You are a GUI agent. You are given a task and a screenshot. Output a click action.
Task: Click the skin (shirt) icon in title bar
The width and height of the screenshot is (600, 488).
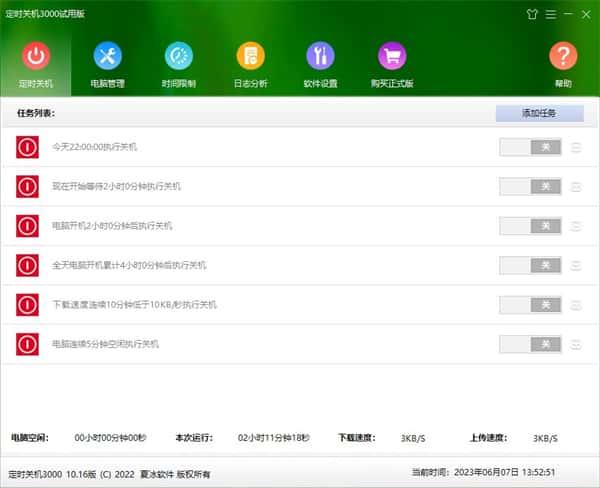pos(531,14)
